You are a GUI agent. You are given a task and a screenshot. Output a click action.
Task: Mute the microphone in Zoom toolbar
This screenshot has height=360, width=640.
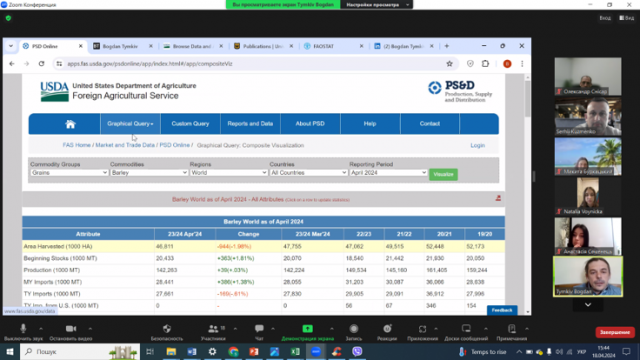pos(23,329)
